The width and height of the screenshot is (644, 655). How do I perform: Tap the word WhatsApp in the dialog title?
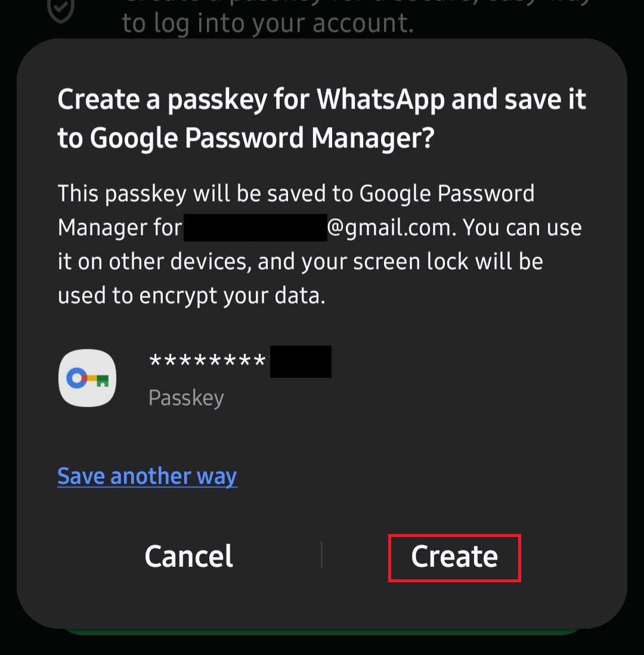tap(380, 100)
